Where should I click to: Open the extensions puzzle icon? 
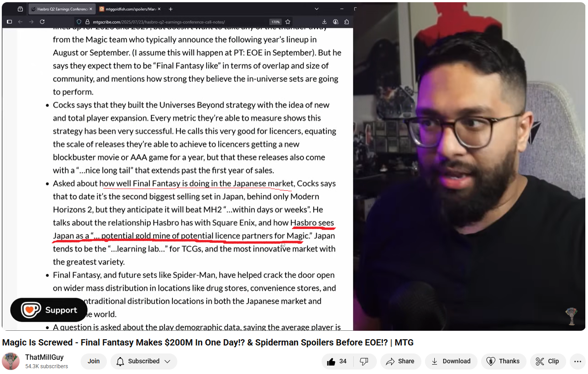(347, 21)
